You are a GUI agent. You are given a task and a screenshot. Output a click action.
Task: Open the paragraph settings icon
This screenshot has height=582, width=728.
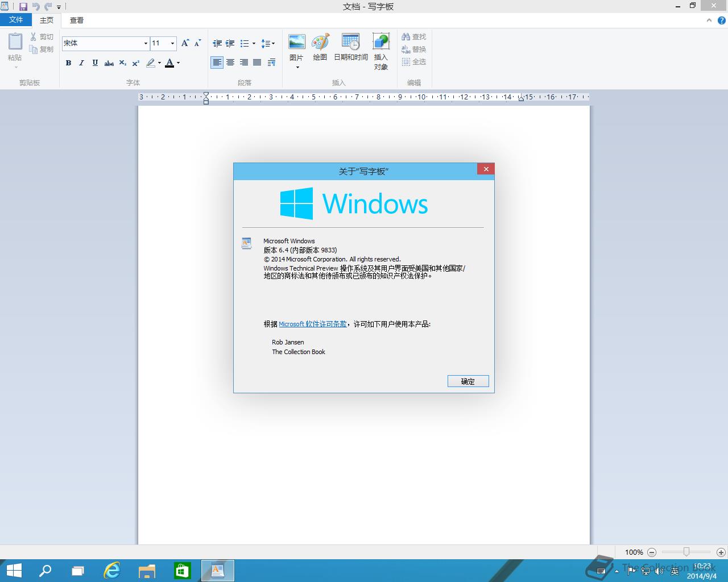coord(271,63)
